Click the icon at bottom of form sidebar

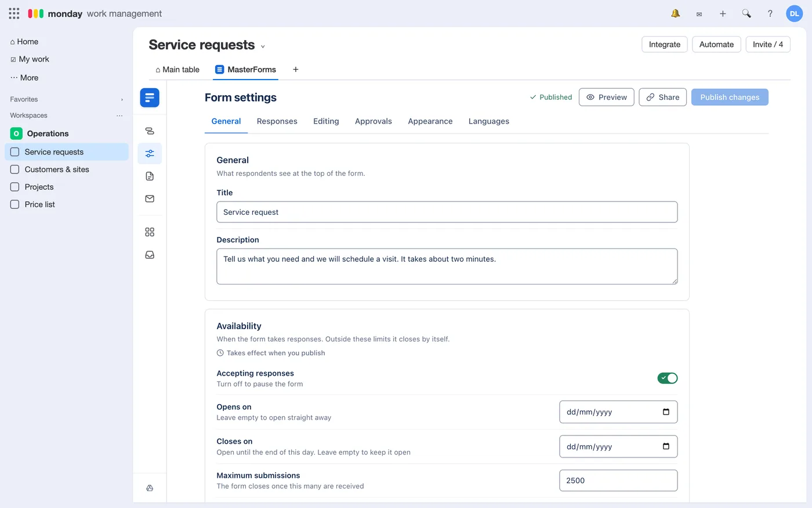[x=150, y=488]
